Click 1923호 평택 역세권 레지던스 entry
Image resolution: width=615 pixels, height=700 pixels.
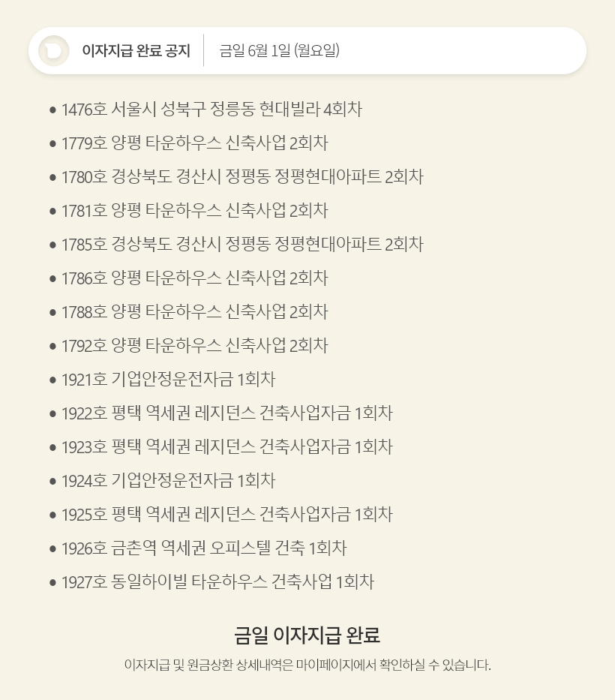click(x=226, y=447)
